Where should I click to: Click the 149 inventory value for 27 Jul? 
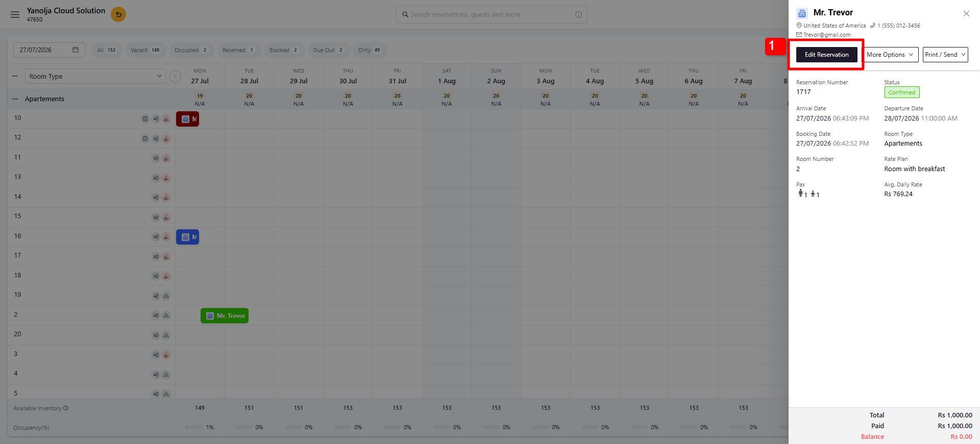pyautogui.click(x=200, y=408)
